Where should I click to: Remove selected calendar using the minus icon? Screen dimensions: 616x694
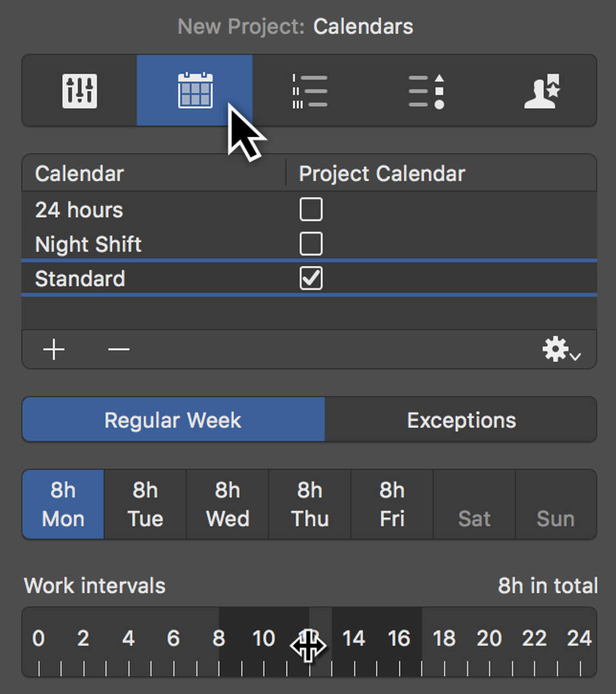click(118, 350)
